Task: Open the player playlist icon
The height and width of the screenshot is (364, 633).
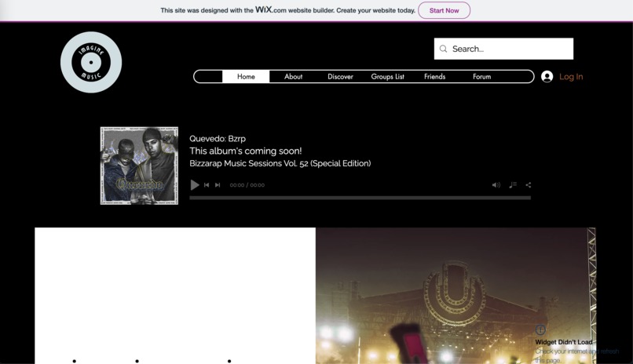Action: (513, 184)
